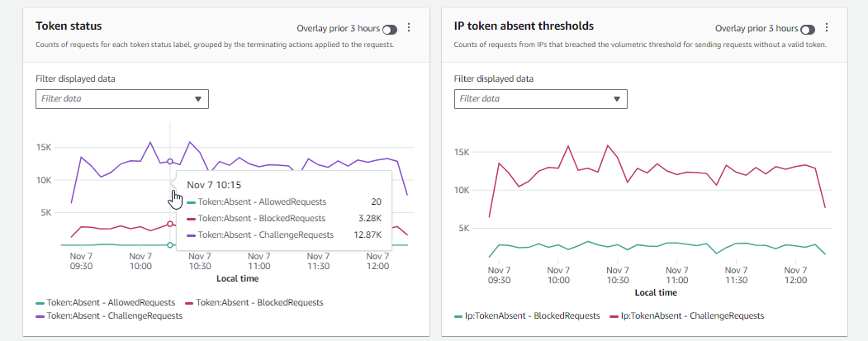The image size is (868, 341).
Task: Select the Ip:TokenAbsent - ChallengeRequests legend label
Action: pos(692,315)
